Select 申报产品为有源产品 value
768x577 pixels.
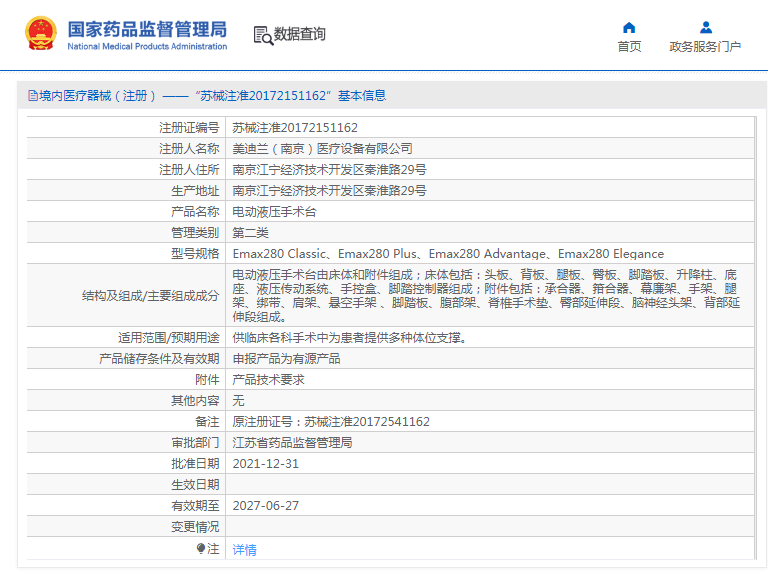[287, 359]
